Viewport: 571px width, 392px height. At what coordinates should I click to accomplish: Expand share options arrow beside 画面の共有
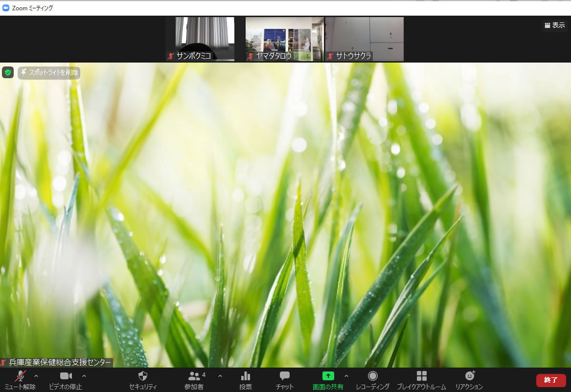[346, 376]
